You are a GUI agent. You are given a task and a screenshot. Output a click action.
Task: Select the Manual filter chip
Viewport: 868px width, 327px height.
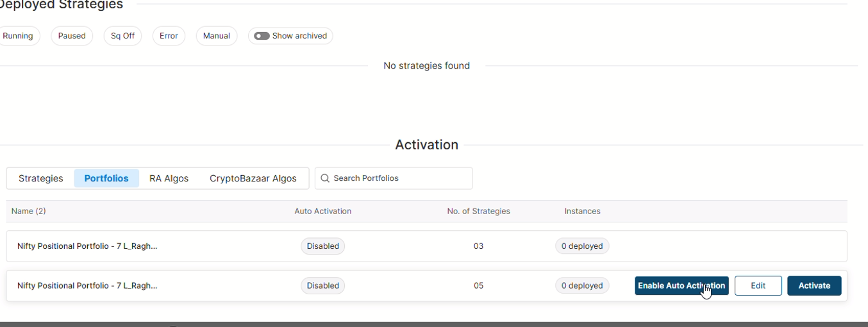(x=216, y=36)
